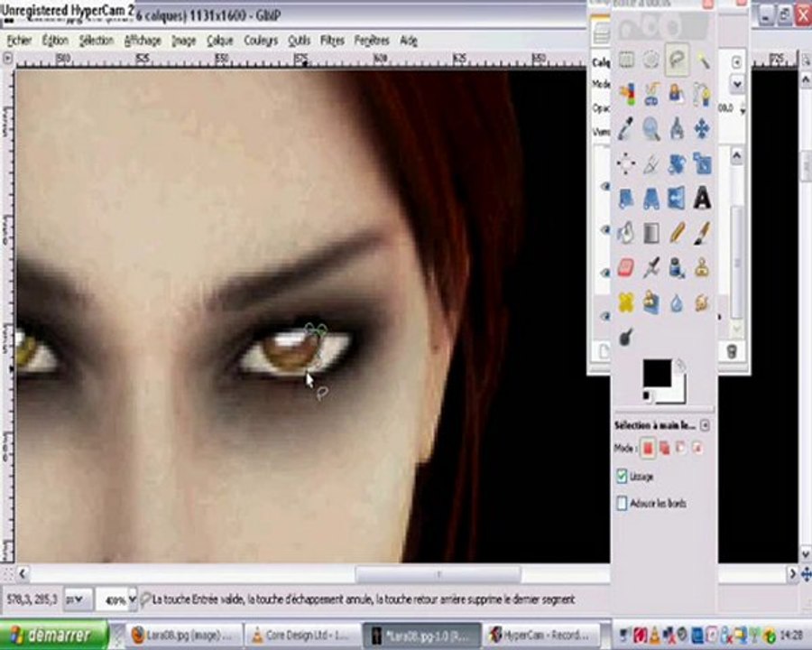Select the Eraser tool
The height and width of the screenshot is (650, 812).
[626, 268]
